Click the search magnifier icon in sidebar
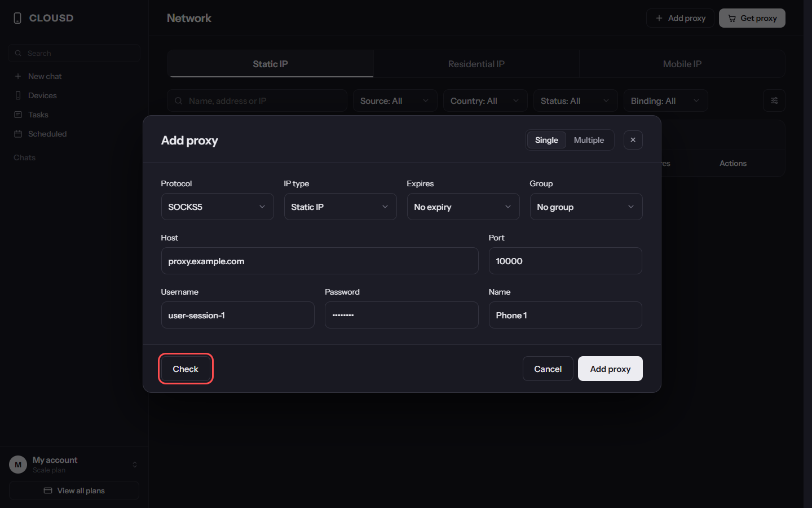The image size is (812, 508). (x=18, y=53)
